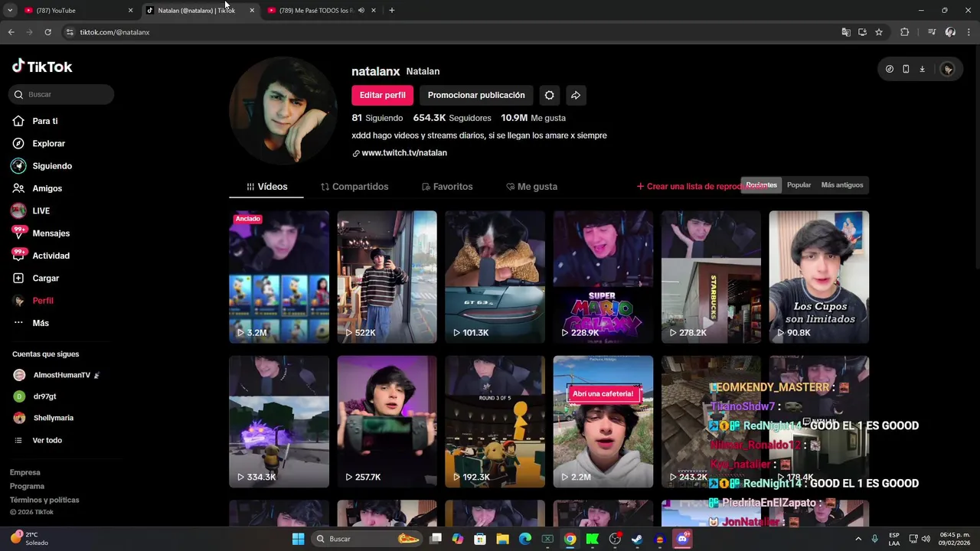This screenshot has width=980, height=551.
Task: Reload the page
Action: pyautogui.click(x=47, y=32)
